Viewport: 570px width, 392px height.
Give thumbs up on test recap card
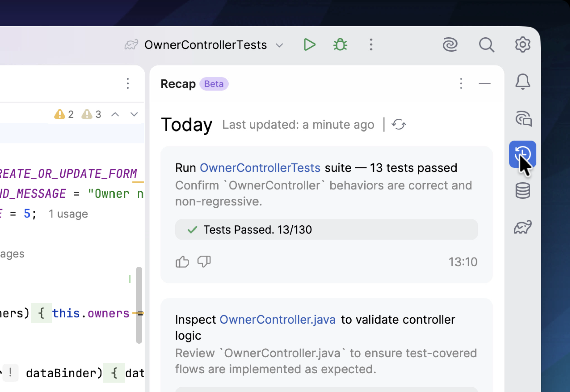[182, 262]
